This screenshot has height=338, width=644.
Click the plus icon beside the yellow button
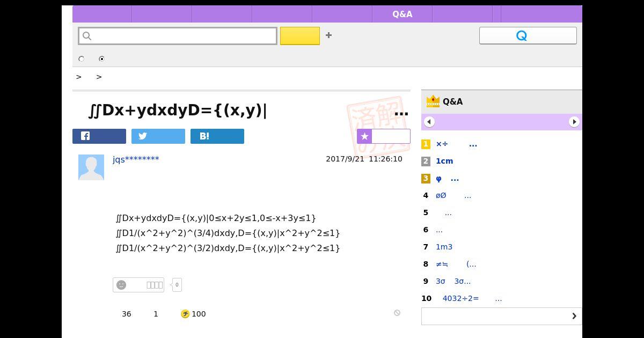(328, 35)
